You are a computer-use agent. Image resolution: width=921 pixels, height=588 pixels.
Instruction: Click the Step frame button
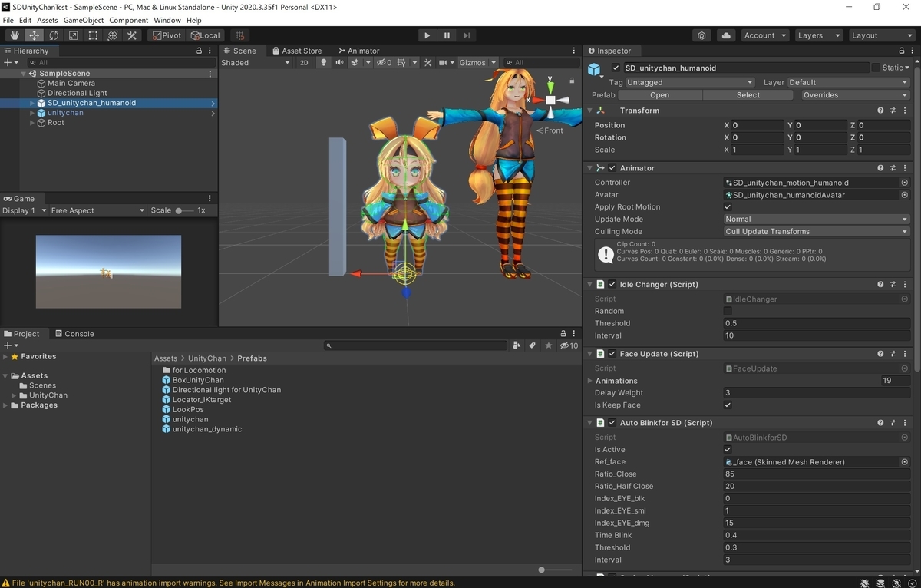[466, 35]
